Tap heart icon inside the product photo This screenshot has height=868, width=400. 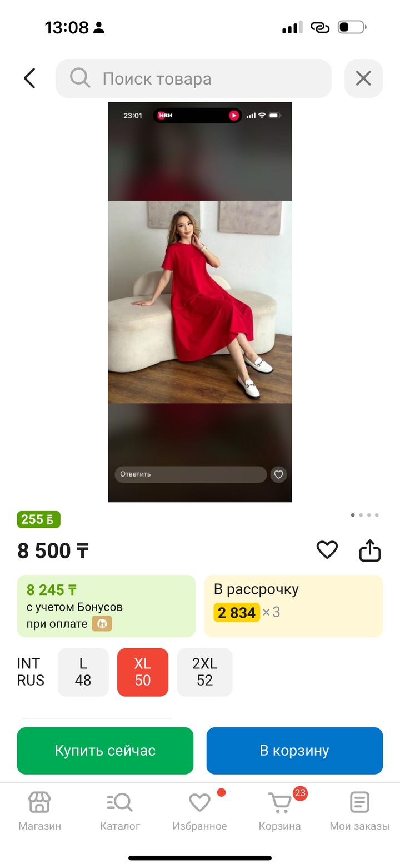coord(278,474)
